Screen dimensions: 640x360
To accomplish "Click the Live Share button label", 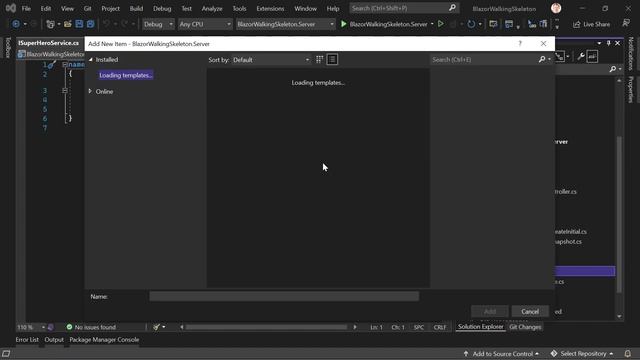I will (596, 24).
